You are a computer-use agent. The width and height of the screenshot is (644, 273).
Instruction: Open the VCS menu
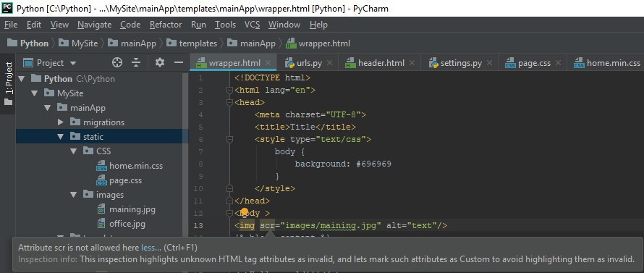(x=253, y=25)
